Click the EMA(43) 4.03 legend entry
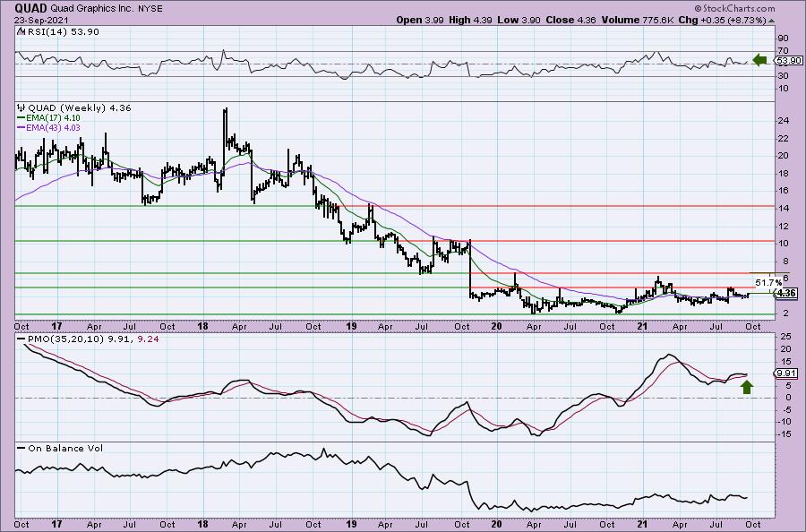This screenshot has height=532, width=806. pos(53,127)
